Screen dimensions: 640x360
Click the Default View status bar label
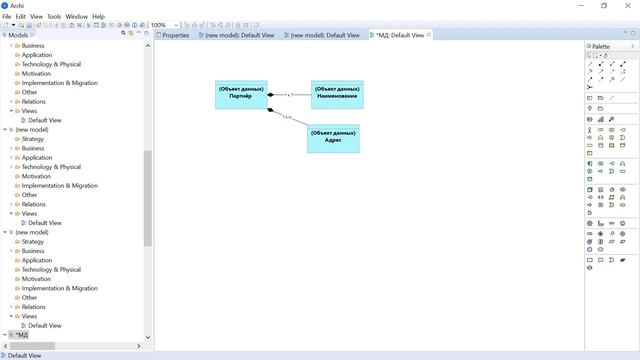(x=24, y=356)
